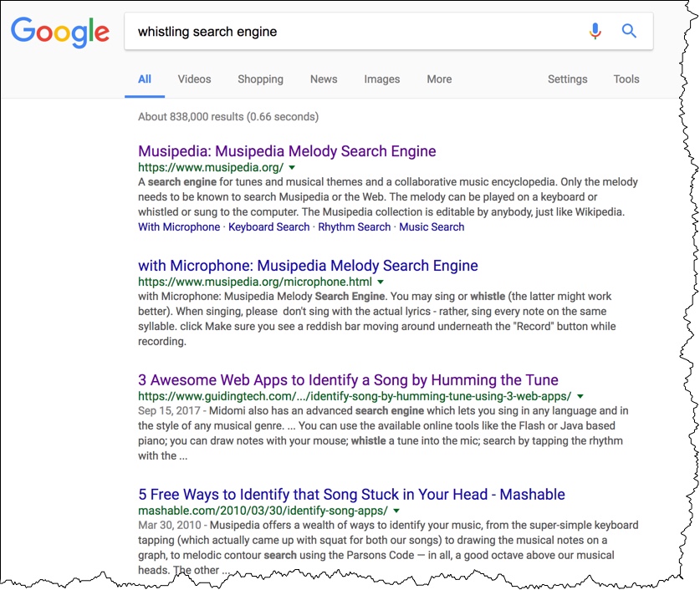700x590 pixels.
Task: Open Musipedia: Musipedia Melody Search Engine result
Action: (287, 151)
